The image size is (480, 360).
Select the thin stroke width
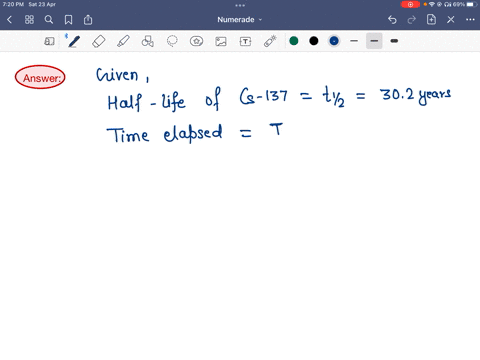pos(354,41)
